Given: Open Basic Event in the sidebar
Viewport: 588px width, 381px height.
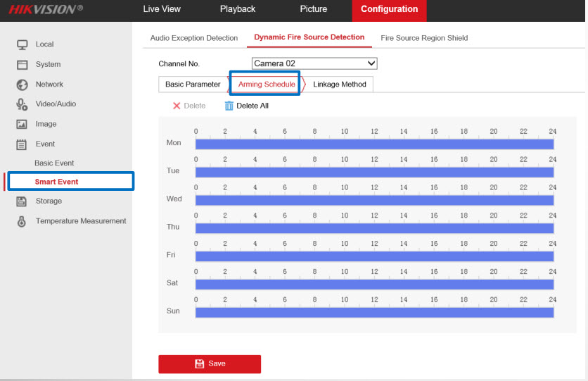Looking at the screenshot, I should [54, 163].
